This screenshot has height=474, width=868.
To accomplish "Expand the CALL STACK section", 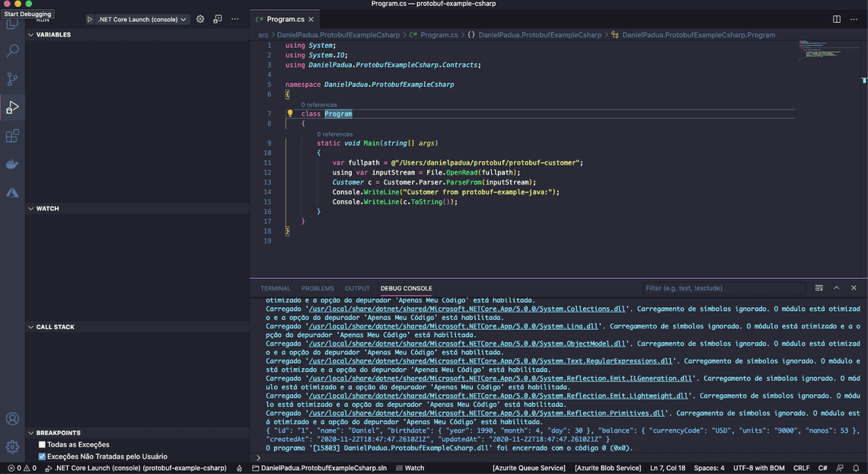I will coord(31,326).
